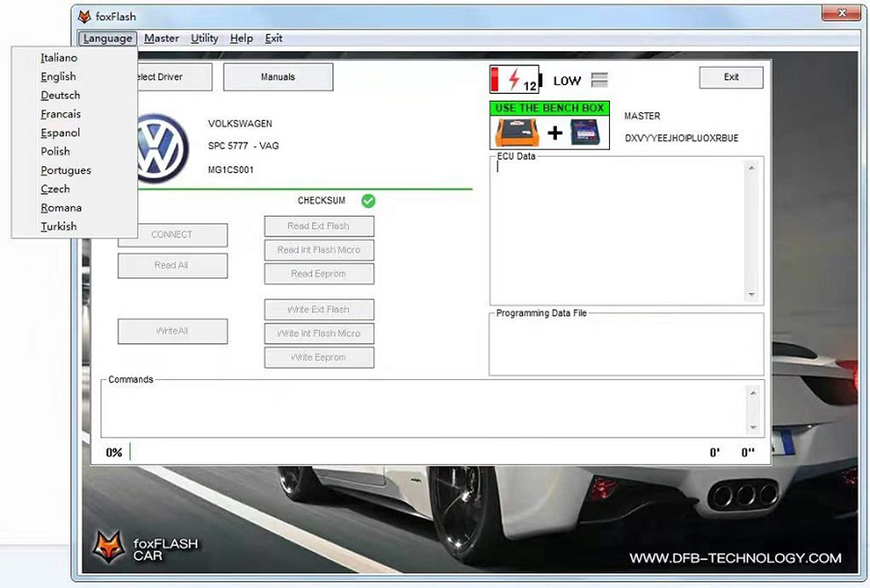Click the Commands box scroll up arrow

[x=753, y=393]
